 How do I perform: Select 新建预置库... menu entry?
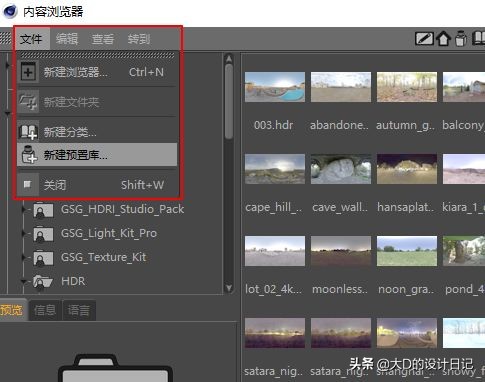[x=97, y=155]
